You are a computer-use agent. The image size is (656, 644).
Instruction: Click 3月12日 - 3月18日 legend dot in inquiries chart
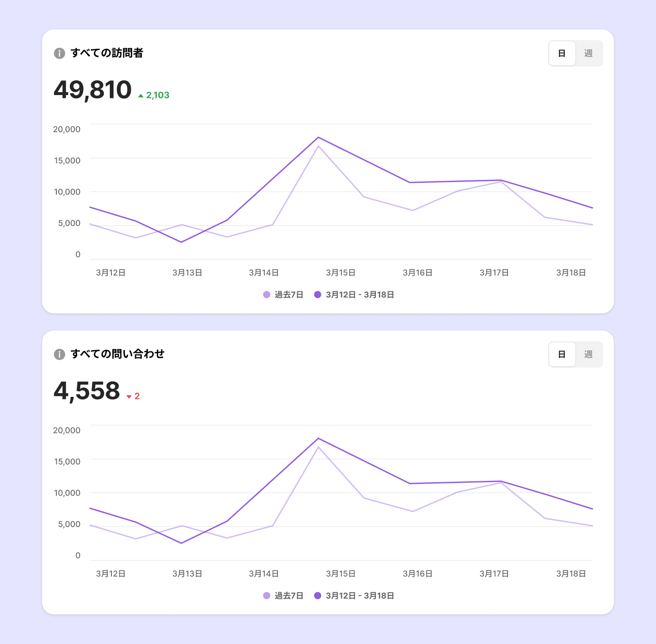(x=317, y=596)
